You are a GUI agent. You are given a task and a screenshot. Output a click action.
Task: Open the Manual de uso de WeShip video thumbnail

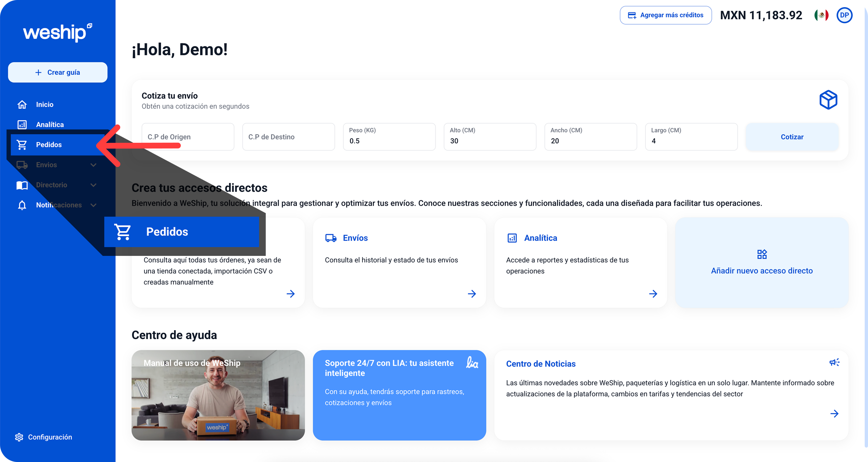coord(218,395)
